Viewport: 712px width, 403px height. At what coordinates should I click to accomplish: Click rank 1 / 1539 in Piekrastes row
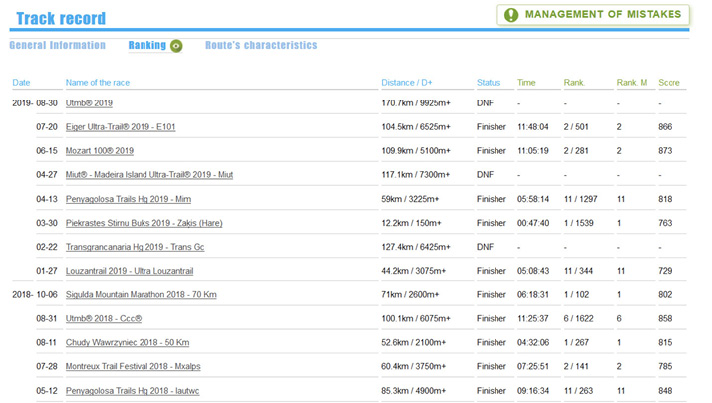[x=578, y=223]
